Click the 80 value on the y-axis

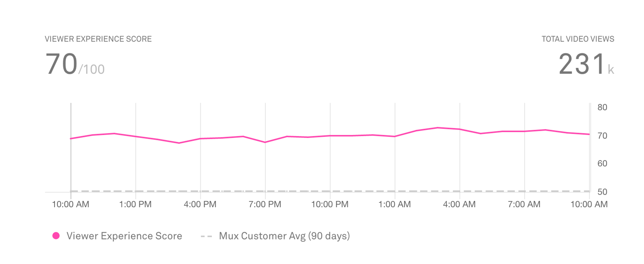[x=602, y=107]
